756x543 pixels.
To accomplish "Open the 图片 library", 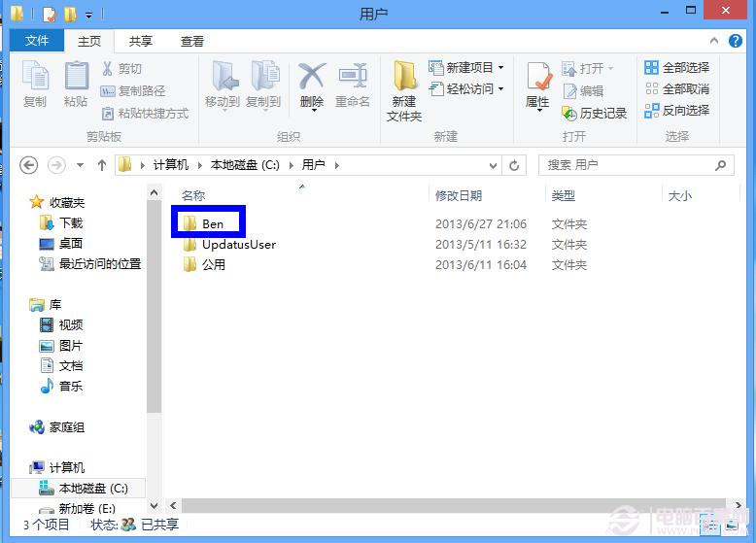I will (61, 346).
